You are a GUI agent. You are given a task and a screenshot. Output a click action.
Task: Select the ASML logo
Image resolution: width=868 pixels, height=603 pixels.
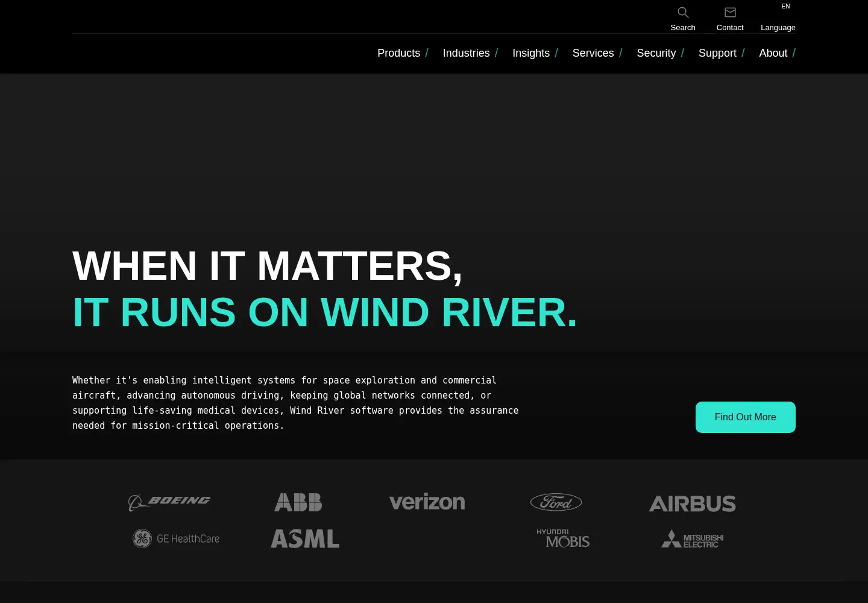coord(305,538)
